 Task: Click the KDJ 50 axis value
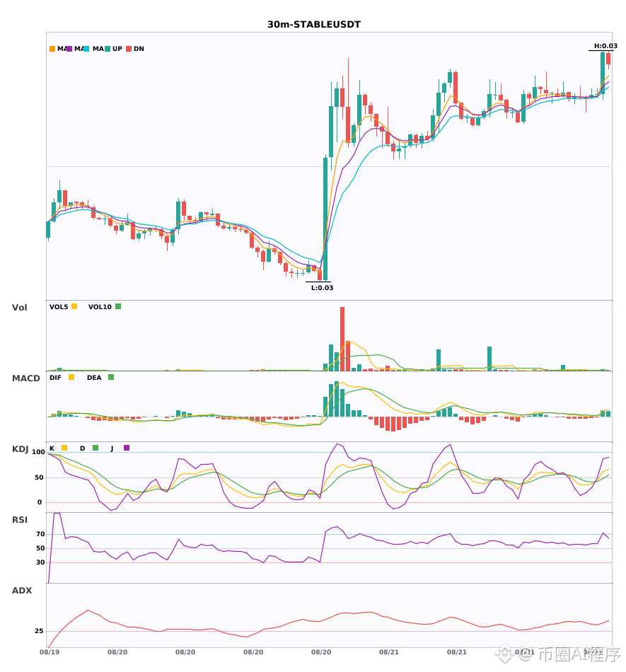pyautogui.click(x=39, y=477)
